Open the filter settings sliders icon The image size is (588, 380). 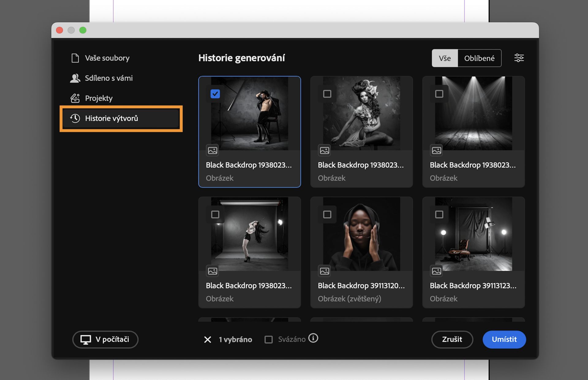[519, 58]
